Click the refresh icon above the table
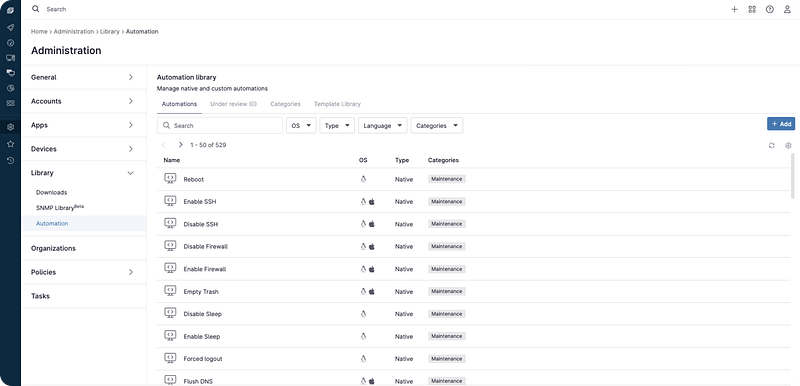Viewport: 800px width, 386px height. coord(771,145)
